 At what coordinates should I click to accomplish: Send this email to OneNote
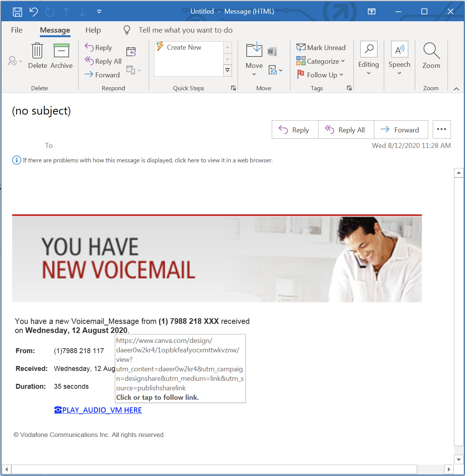point(272,52)
